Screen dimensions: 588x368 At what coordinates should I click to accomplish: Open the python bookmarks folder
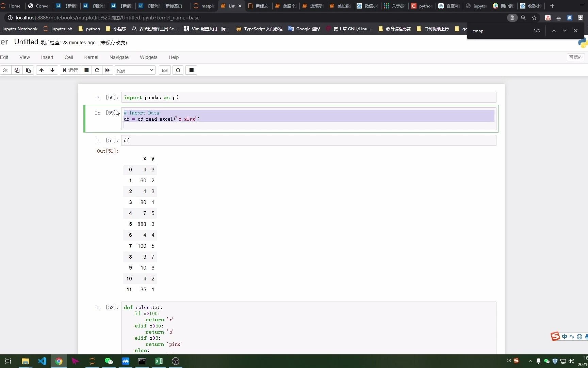[x=89, y=29]
